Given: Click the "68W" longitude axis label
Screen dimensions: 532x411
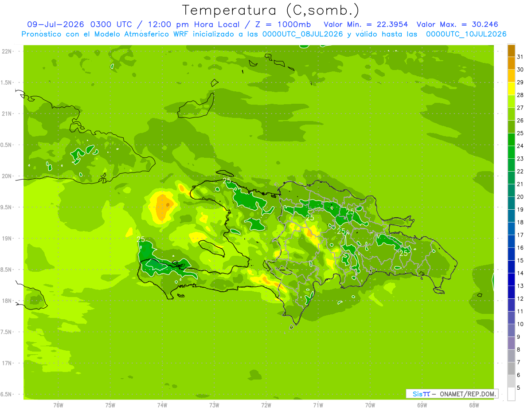Looking at the screenshot, I should [474, 405].
